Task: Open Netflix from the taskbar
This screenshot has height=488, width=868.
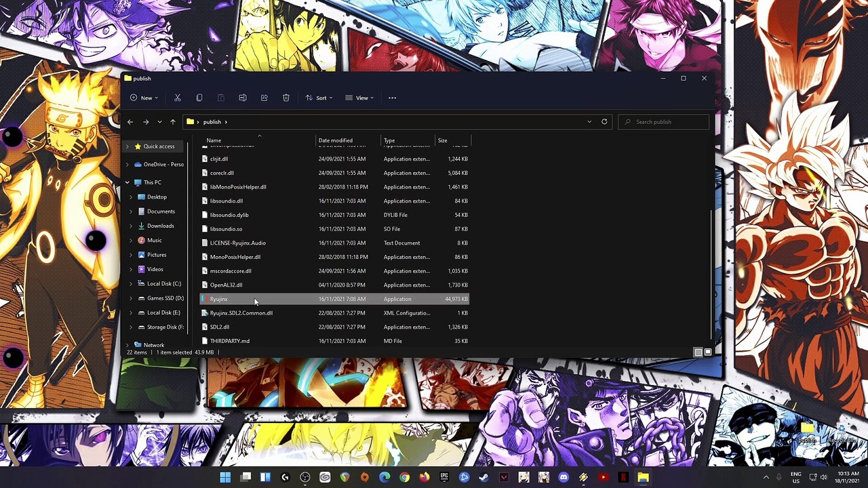Action: [x=623, y=477]
